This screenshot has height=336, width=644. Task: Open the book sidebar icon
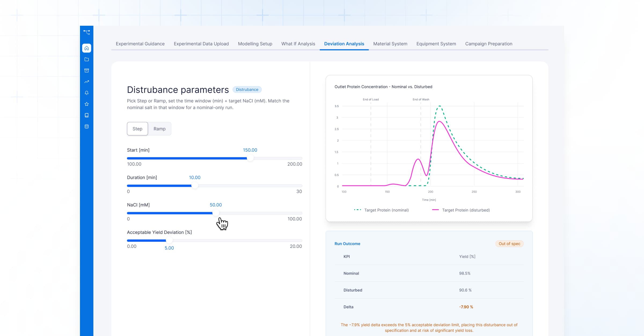point(86,115)
